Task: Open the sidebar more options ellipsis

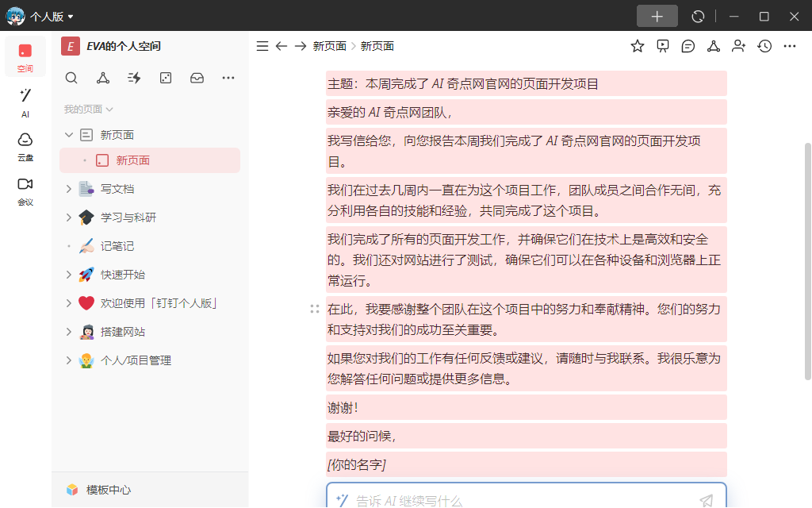Action: [x=228, y=79]
